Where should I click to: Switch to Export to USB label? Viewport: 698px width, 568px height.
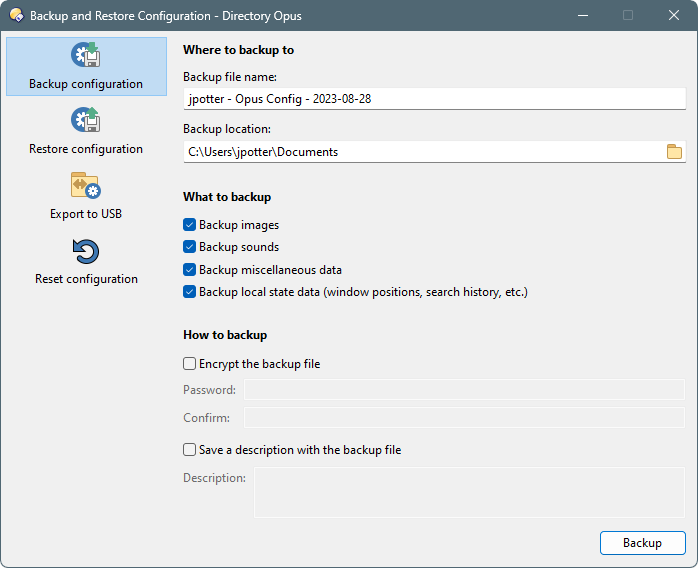tap(86, 214)
